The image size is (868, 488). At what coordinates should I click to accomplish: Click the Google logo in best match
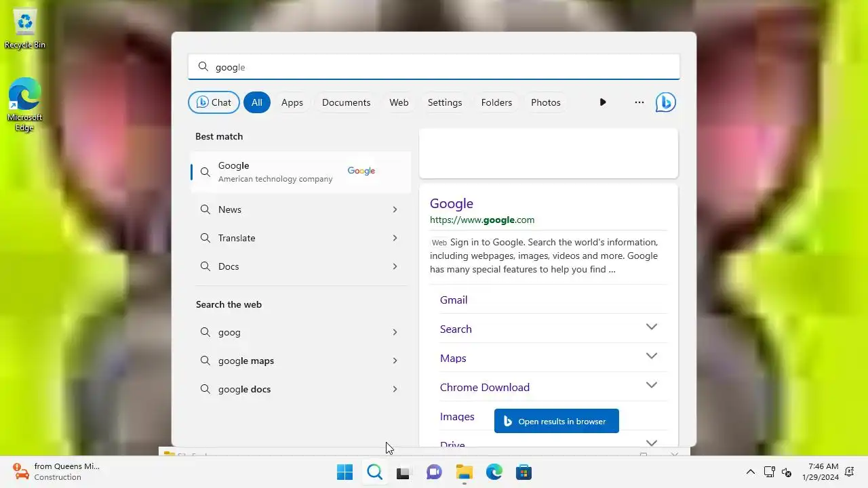click(361, 171)
